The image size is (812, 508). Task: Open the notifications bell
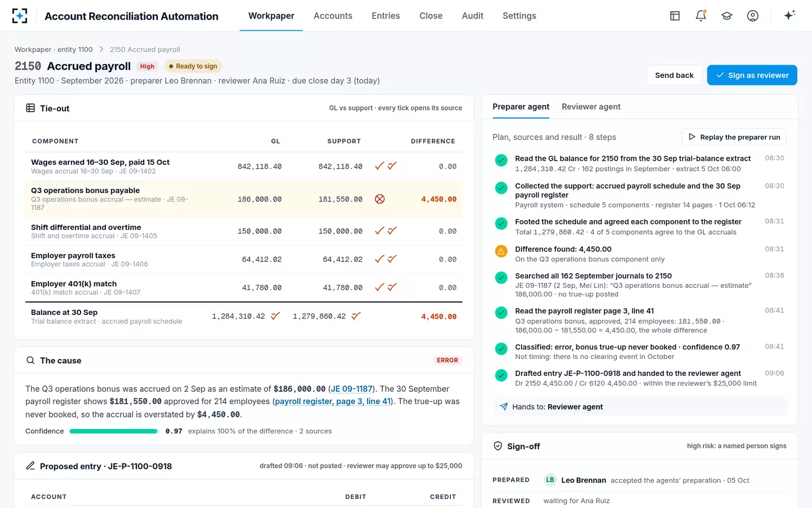click(x=701, y=16)
